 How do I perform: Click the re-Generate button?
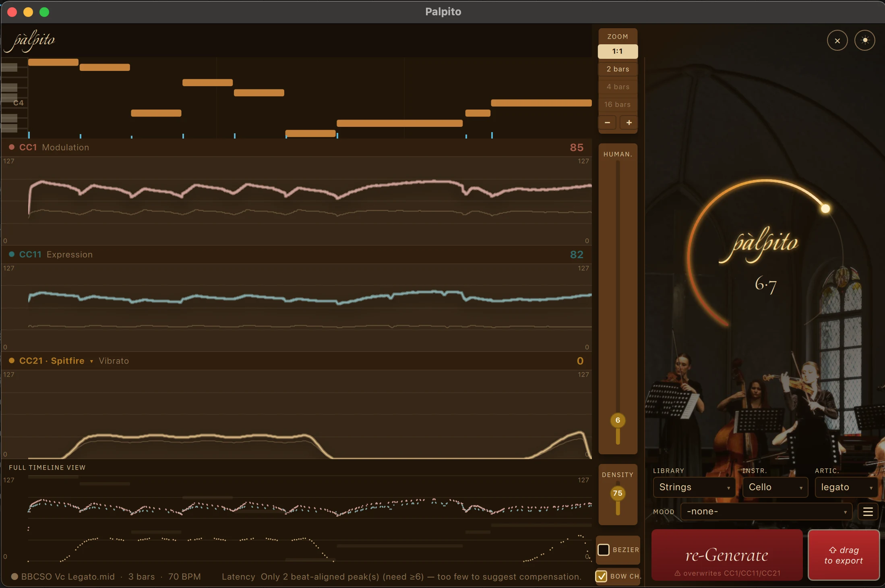click(x=727, y=555)
